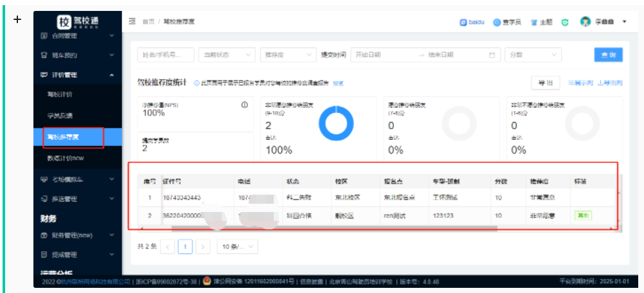
Task: Click the 预览 preview link
Action: 338,84
